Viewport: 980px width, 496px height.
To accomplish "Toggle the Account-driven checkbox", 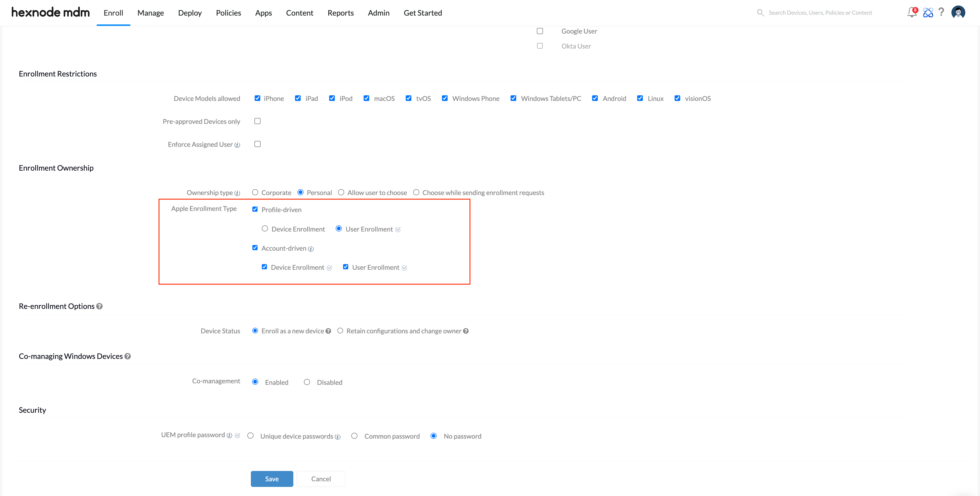I will pos(255,247).
